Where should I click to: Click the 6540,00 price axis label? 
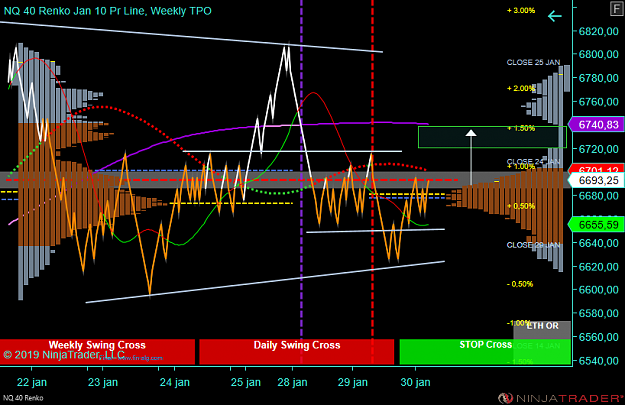[x=598, y=360]
